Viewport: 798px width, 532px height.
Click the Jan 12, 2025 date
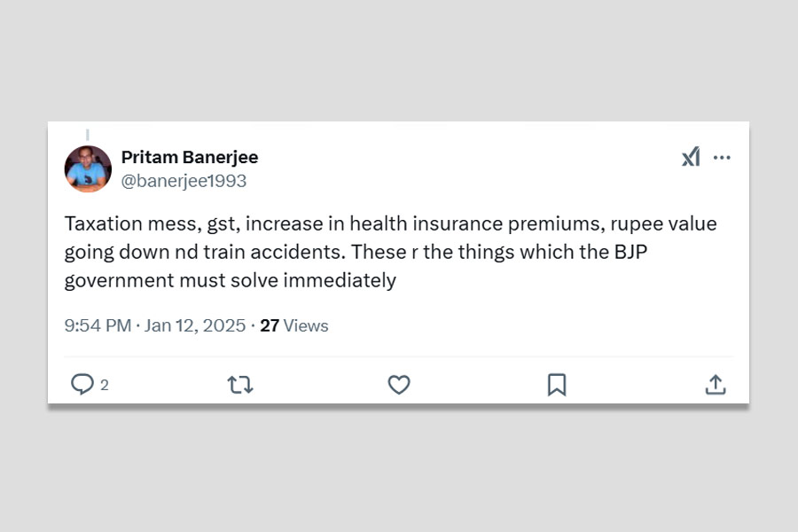pyautogui.click(x=195, y=325)
